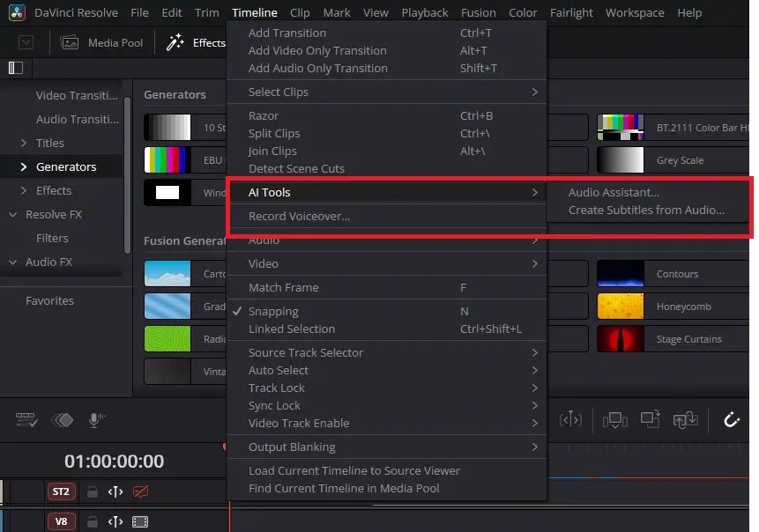Choose Match Frame entry
The image size is (759, 532).
coord(387,287)
